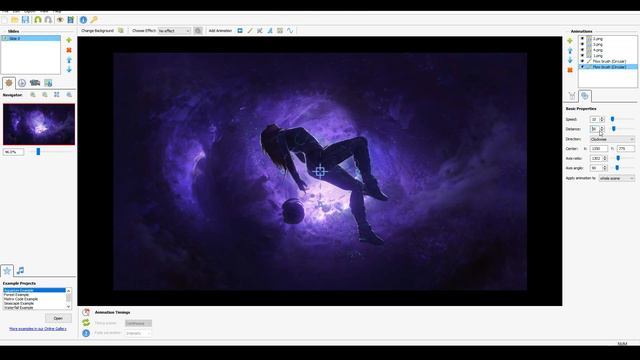Click the Speed value stepper arrows
Viewport: 640px width, 360px height.
click(602, 119)
